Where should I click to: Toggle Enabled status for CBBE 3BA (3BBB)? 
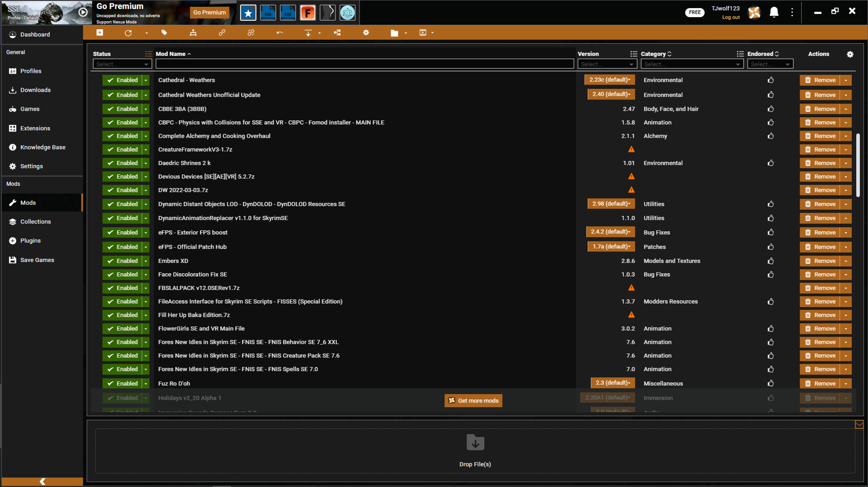pos(122,109)
